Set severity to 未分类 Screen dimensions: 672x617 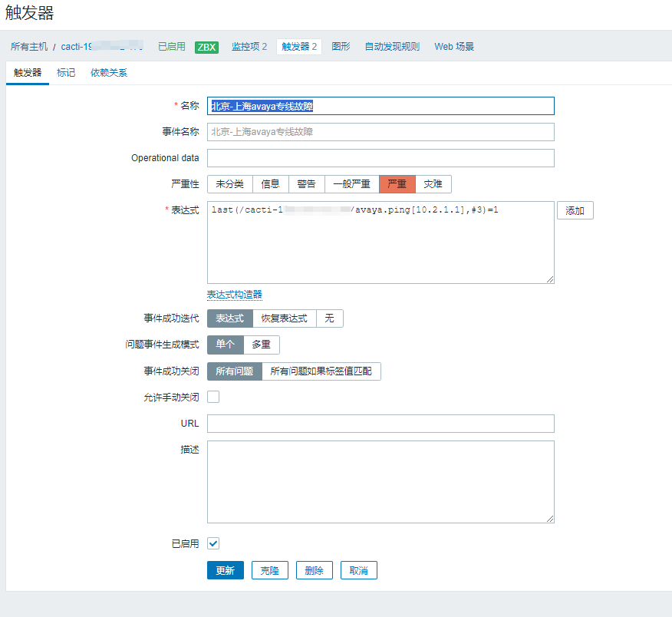click(228, 184)
